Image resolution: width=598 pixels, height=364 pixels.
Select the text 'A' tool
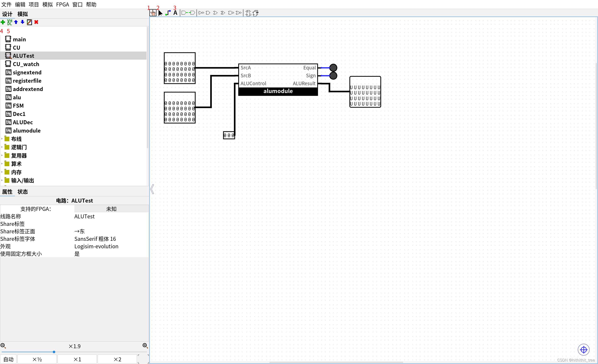click(x=175, y=13)
